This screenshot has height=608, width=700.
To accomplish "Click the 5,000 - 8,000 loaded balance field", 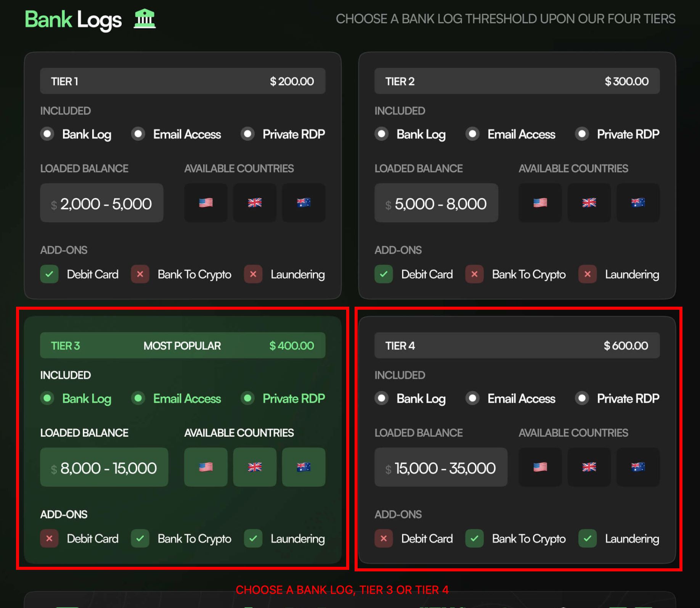I will tap(436, 203).
